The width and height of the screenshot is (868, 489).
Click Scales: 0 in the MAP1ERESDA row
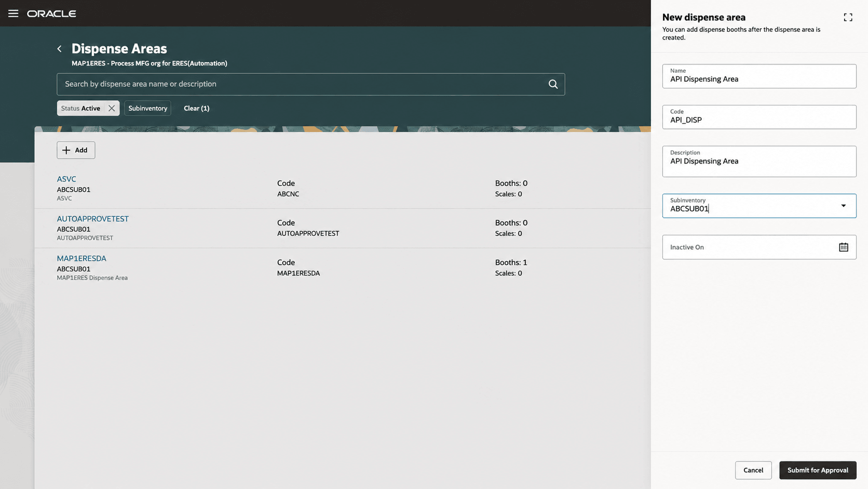tap(509, 273)
